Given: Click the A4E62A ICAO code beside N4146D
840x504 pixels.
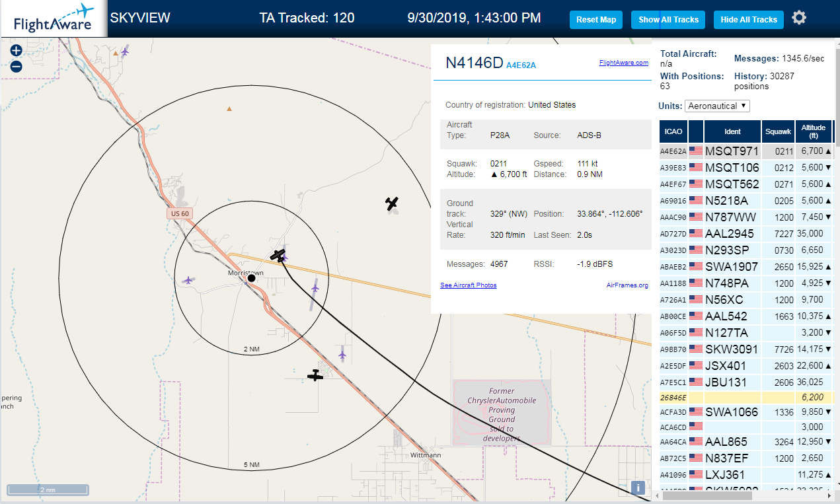Looking at the screenshot, I should [x=521, y=65].
